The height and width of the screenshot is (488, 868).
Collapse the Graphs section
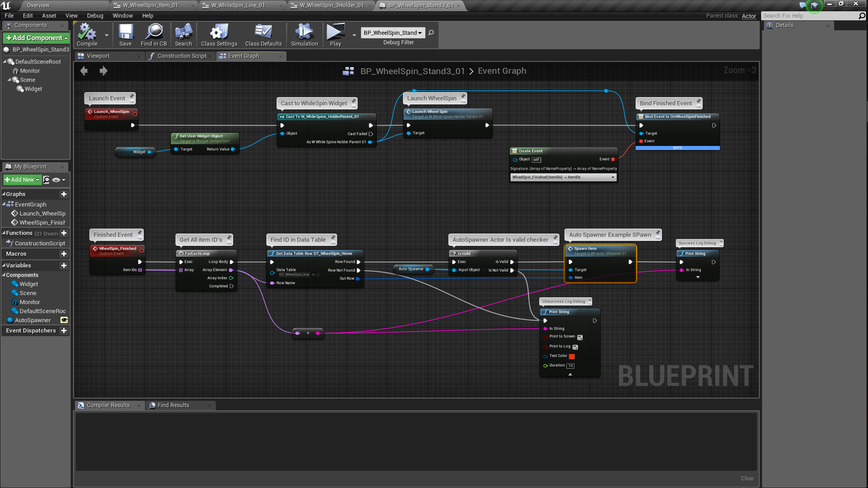point(4,194)
